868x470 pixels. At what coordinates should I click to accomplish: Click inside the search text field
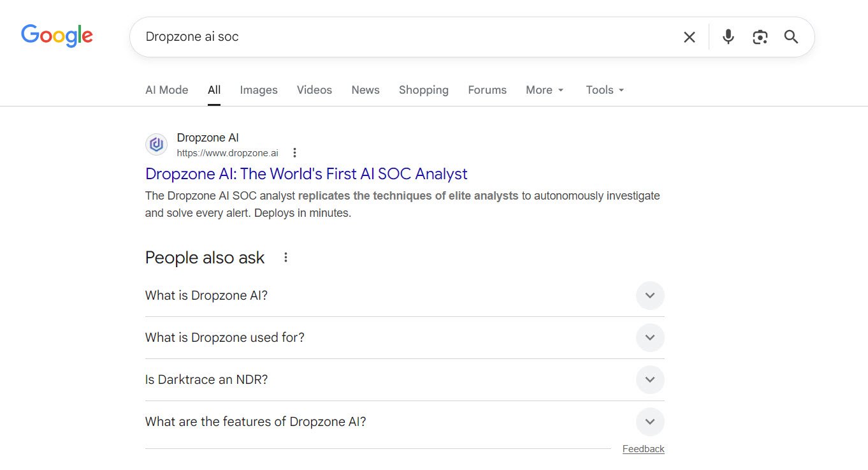(x=408, y=37)
